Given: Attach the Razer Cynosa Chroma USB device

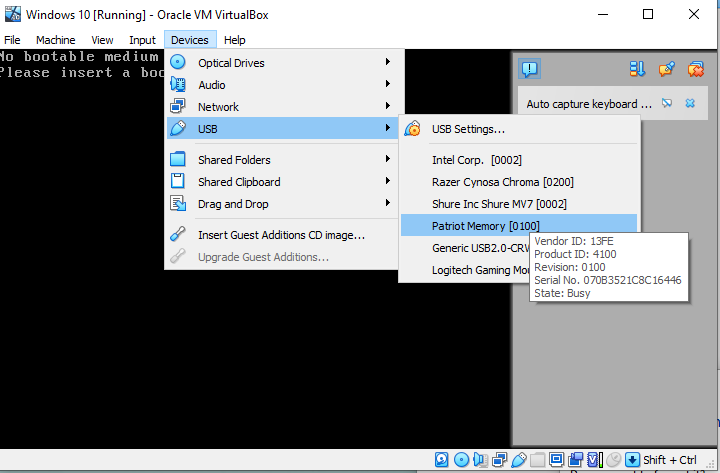Looking at the screenshot, I should click(x=519, y=182).
